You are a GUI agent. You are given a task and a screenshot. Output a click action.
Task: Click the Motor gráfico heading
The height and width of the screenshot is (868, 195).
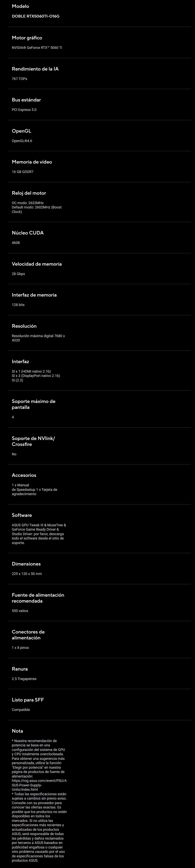(x=27, y=38)
